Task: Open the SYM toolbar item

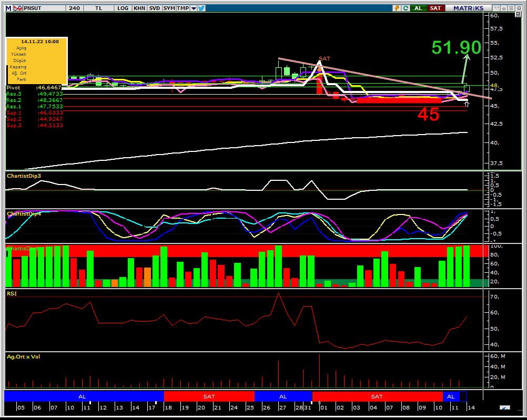Action: tap(169, 8)
